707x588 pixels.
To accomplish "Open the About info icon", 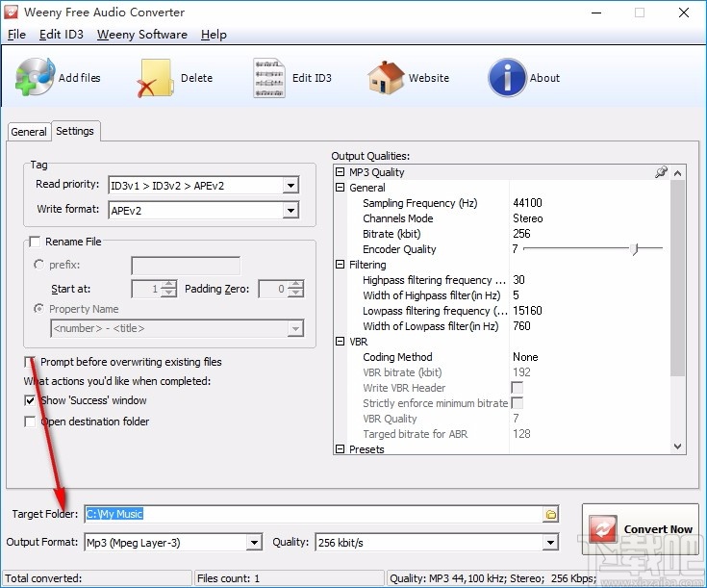I will pyautogui.click(x=507, y=78).
